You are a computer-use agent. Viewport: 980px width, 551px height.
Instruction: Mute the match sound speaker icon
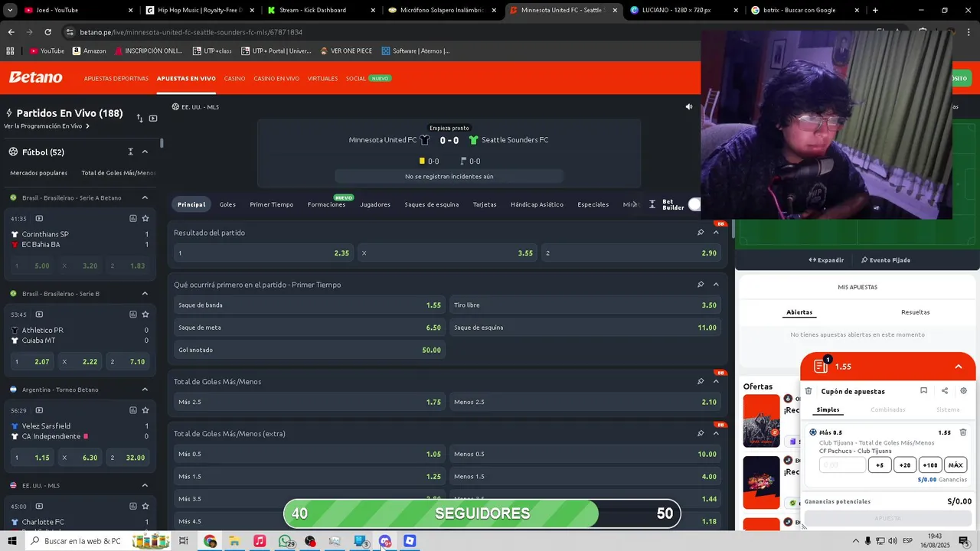tap(688, 107)
